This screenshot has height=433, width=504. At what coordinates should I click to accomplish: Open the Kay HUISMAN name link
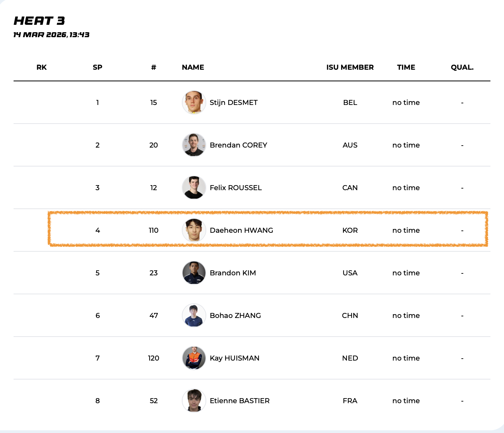[234, 358]
